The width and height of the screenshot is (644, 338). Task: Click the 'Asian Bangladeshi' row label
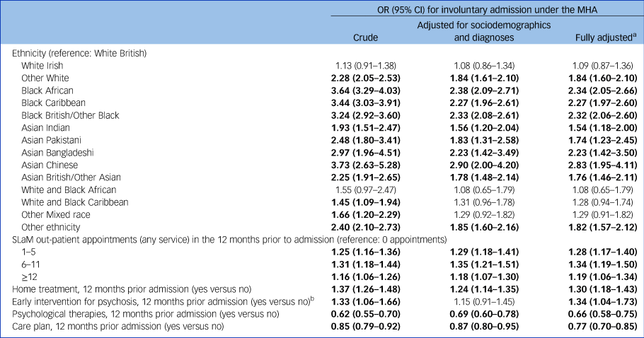point(56,153)
